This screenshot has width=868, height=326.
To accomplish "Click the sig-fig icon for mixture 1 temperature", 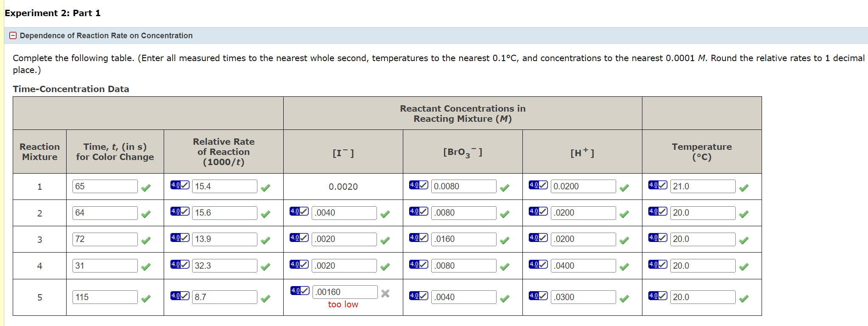I will (658, 185).
